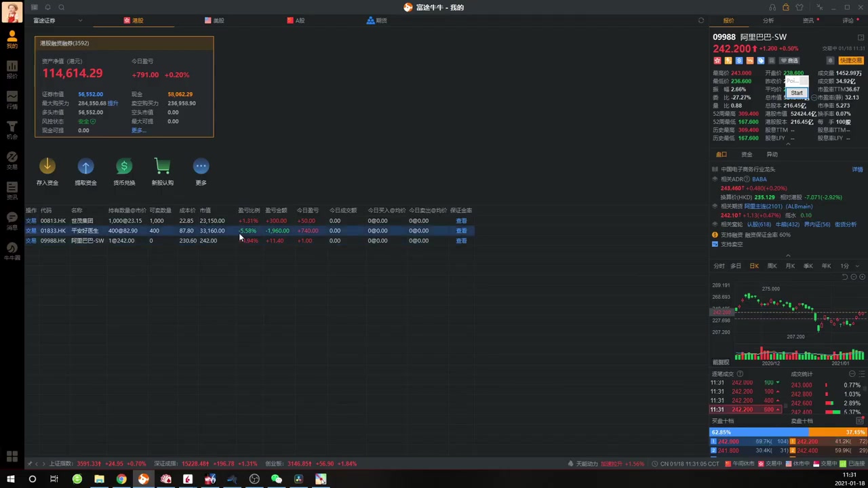Click the 货币兑换 currency exchange icon
868x488 pixels.
[124, 166]
